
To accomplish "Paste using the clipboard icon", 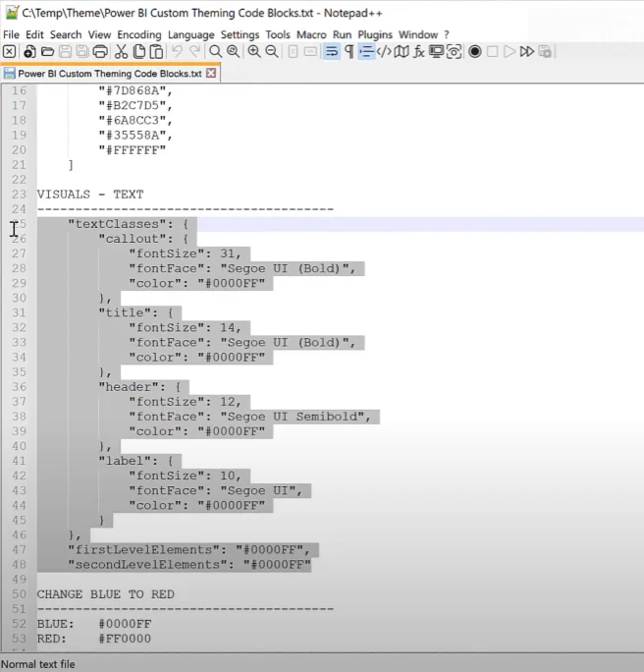I will point(157,52).
